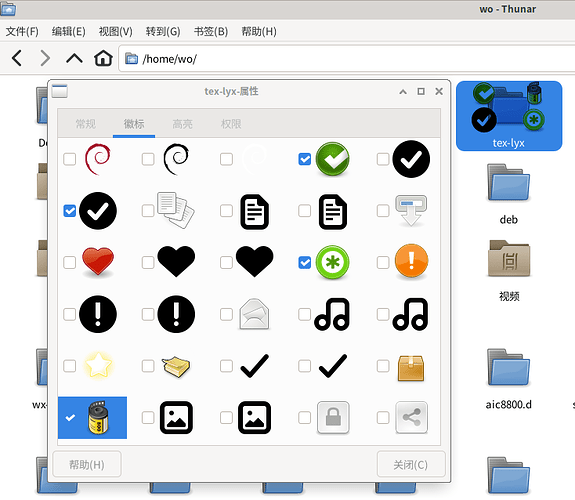Screen dimensions: 575x500
Task: Select the tex-lyx folder icon with emblems
Action: 508,108
